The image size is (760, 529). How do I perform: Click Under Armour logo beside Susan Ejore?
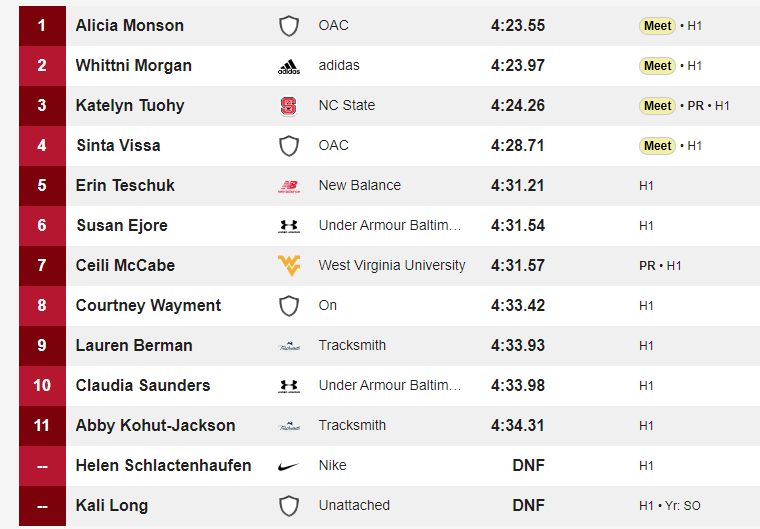click(289, 226)
